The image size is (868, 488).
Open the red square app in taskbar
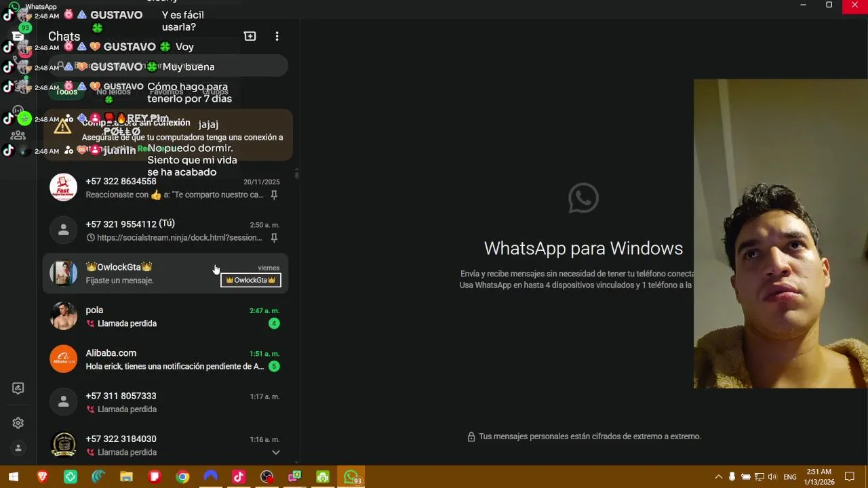point(155,477)
